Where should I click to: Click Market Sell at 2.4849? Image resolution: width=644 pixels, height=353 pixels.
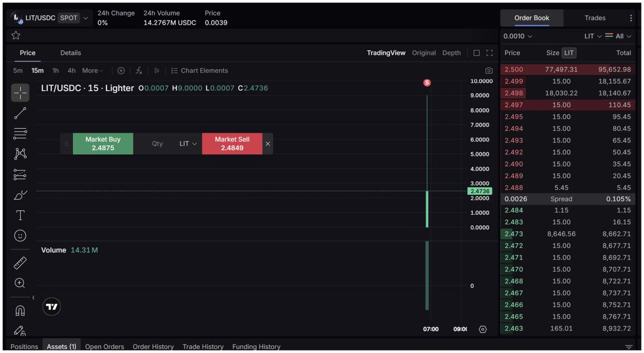232,144
